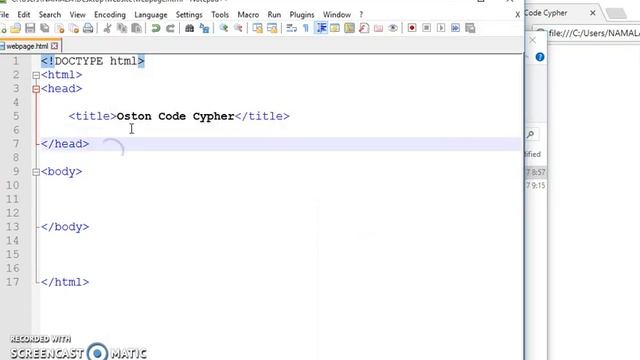Click the Close All toolbar icon
The width and height of the screenshot is (640, 360).
tap(74, 28)
